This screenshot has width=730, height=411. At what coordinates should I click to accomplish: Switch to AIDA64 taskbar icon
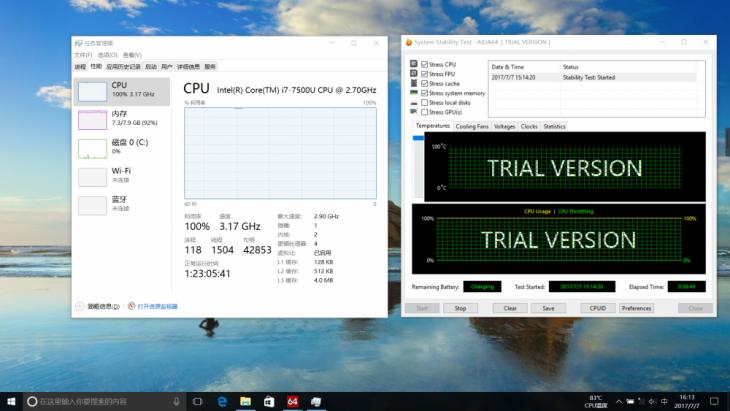pyautogui.click(x=292, y=401)
